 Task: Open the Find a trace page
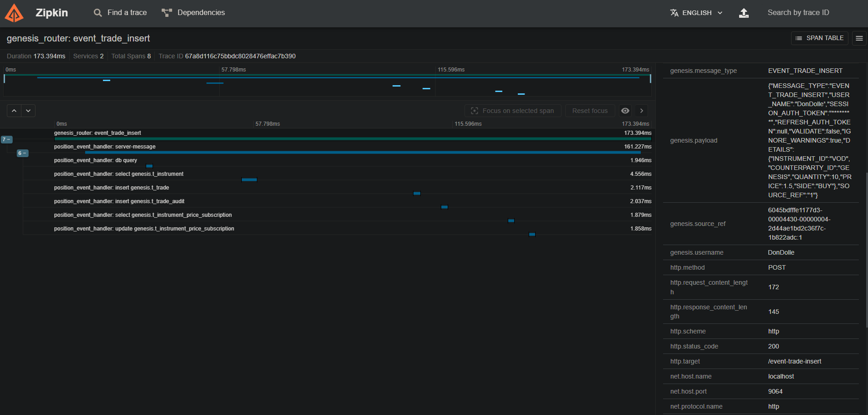[x=121, y=13]
